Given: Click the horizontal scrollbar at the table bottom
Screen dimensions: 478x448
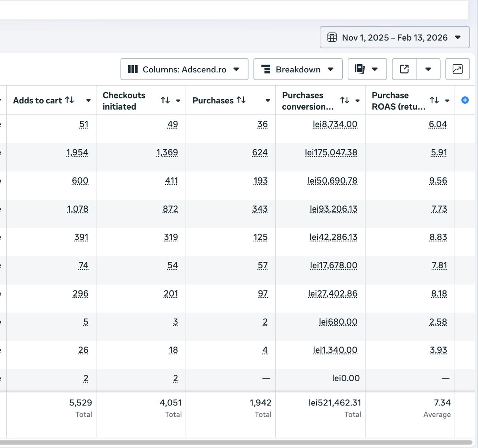Looking at the screenshot, I should [236, 442].
